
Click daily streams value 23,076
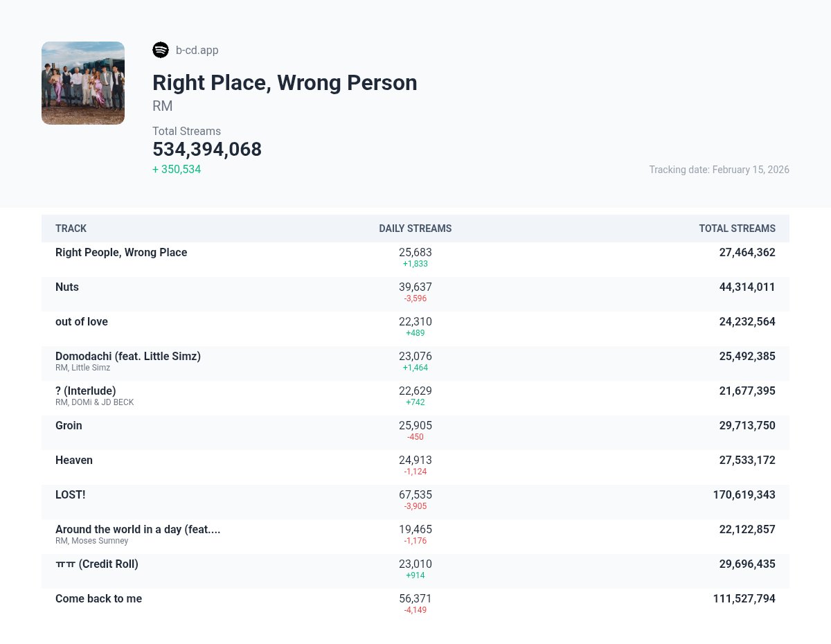click(415, 357)
